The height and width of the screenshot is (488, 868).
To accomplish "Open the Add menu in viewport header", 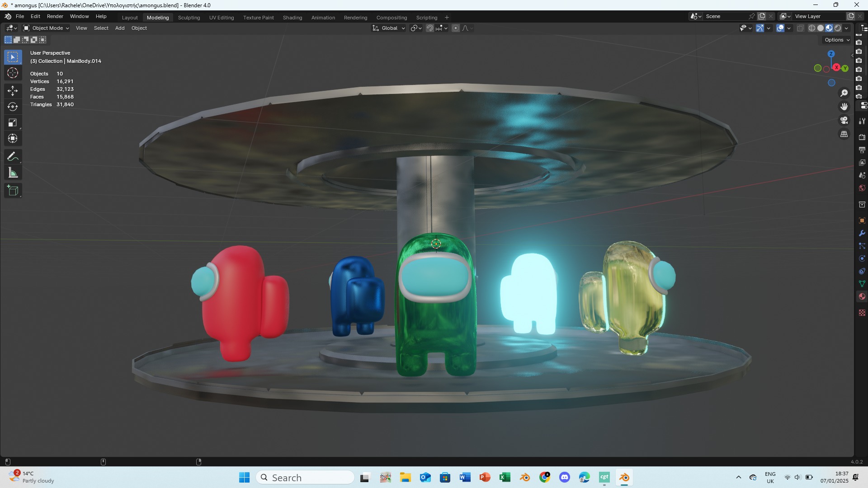I will point(120,28).
